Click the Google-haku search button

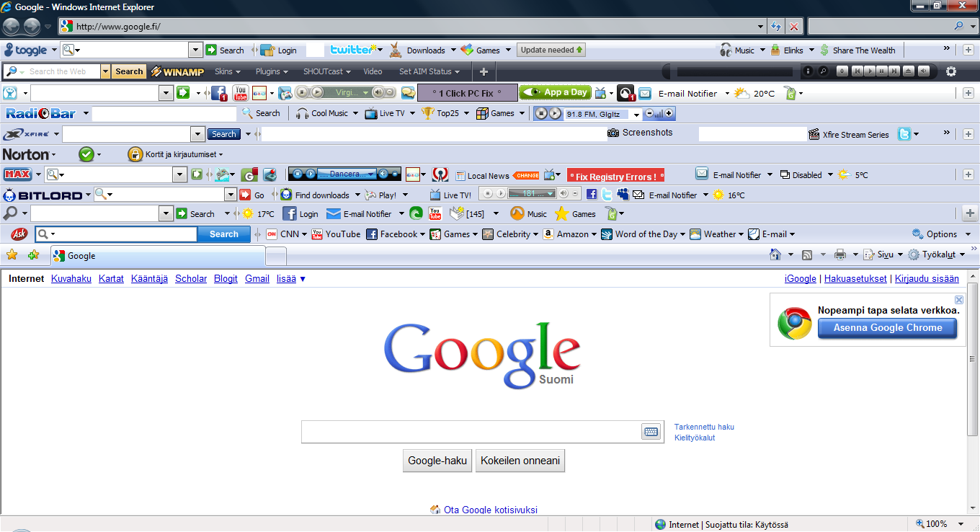[437, 461]
